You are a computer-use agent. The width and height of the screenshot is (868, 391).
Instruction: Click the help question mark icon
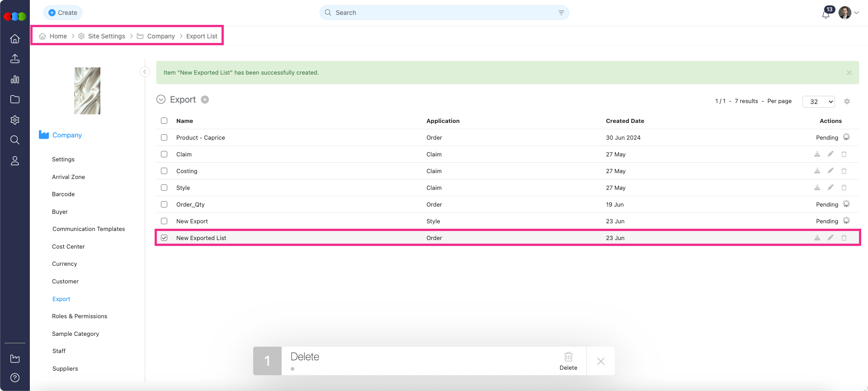coord(15,377)
